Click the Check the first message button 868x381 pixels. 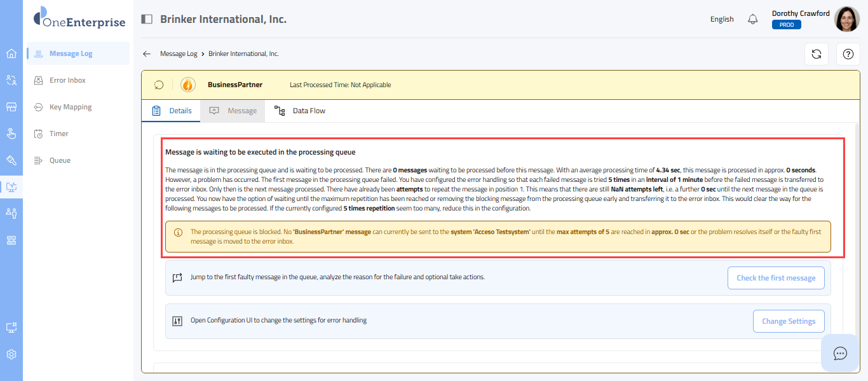coord(776,278)
